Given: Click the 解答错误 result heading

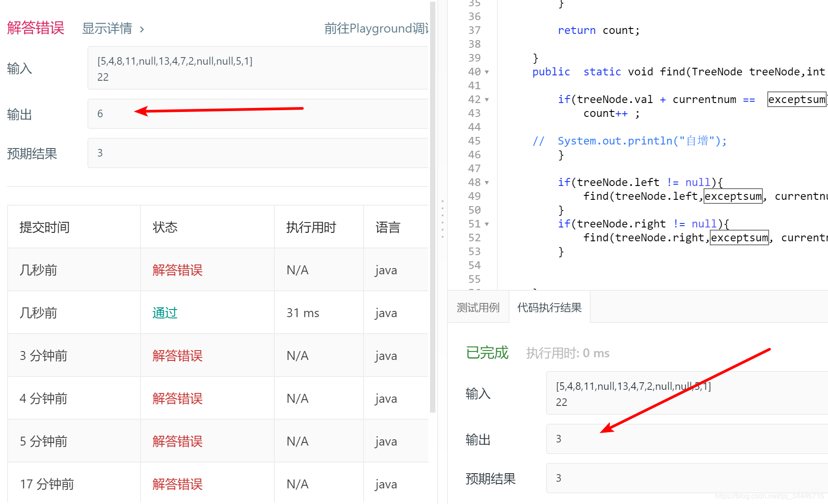Looking at the screenshot, I should (36, 28).
